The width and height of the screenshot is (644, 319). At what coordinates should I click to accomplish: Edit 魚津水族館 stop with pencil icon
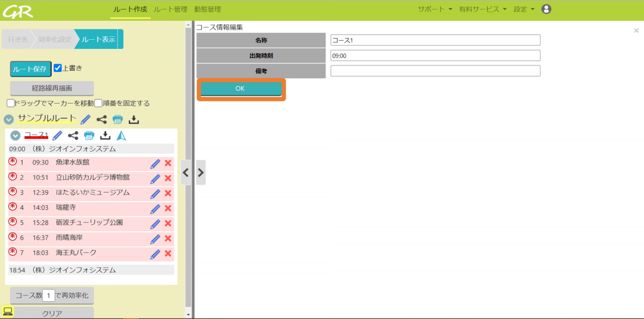click(x=156, y=164)
